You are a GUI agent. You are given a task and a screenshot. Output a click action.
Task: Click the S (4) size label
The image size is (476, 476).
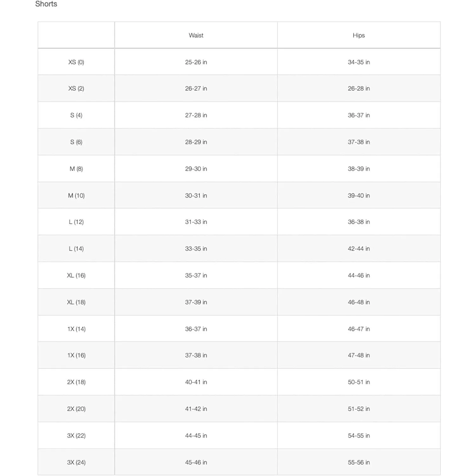pos(76,115)
